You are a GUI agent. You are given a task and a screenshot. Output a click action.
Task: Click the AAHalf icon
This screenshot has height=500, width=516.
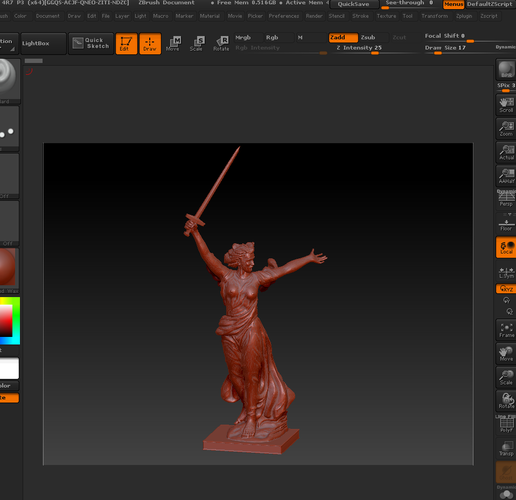tap(506, 176)
